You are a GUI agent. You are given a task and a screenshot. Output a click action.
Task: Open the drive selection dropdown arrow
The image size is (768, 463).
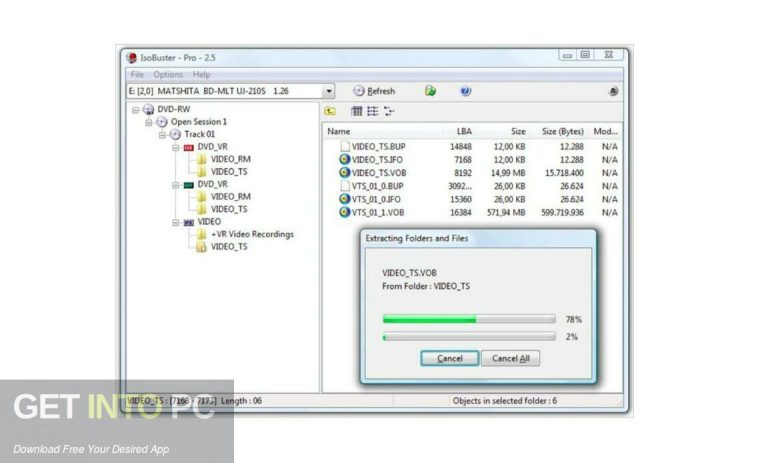[329, 91]
